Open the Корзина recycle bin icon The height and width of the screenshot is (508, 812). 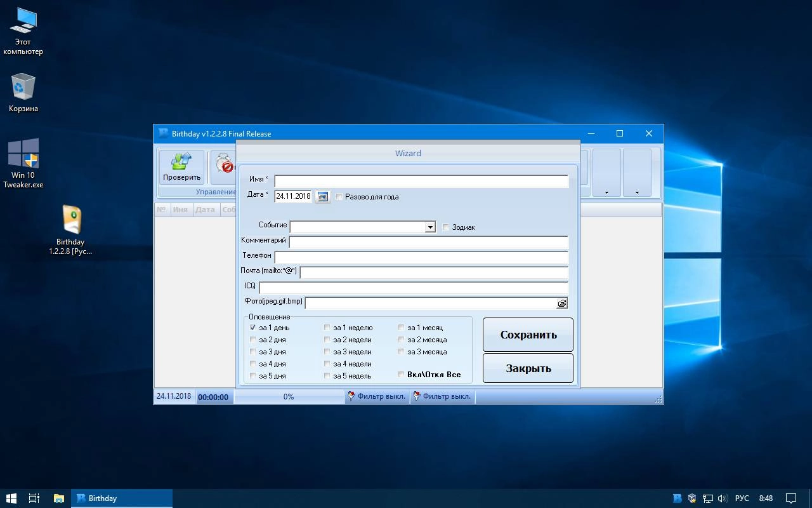23,93
